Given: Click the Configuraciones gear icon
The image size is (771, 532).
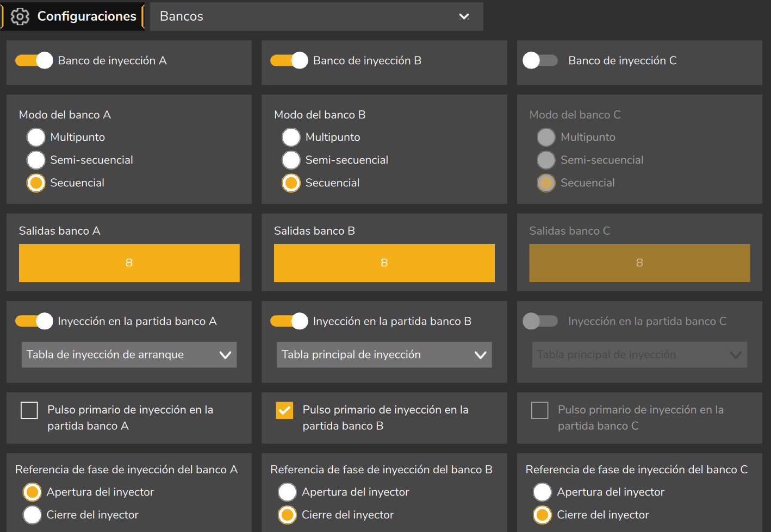Looking at the screenshot, I should pos(20,16).
